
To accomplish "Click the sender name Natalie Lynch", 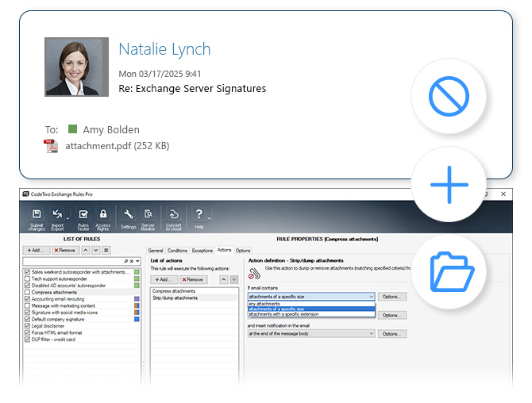I will (x=164, y=49).
